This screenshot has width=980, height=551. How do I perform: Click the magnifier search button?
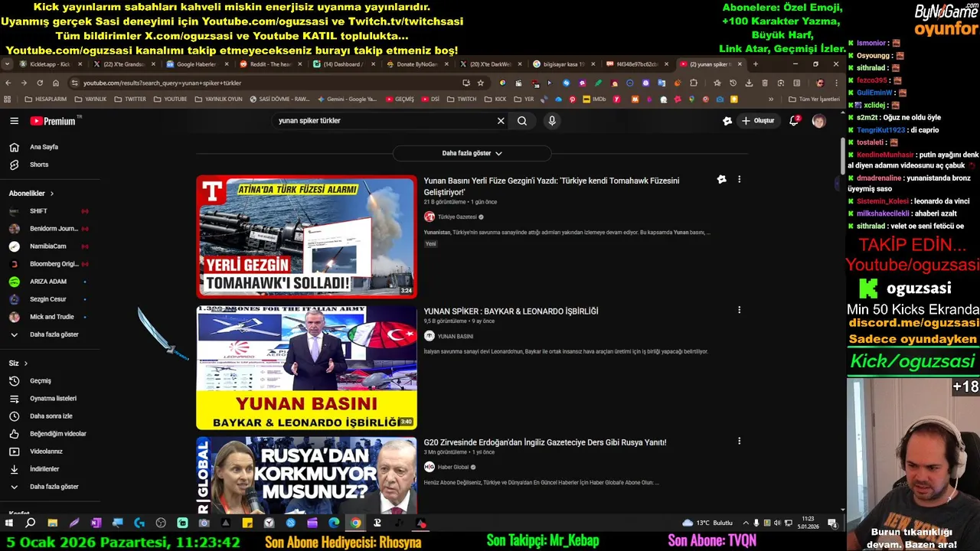tap(522, 121)
